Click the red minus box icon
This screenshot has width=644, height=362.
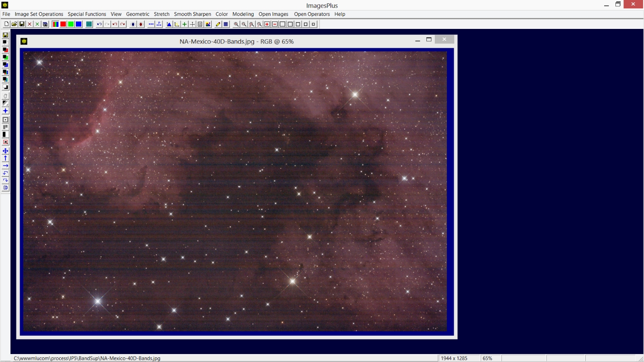[275, 24]
